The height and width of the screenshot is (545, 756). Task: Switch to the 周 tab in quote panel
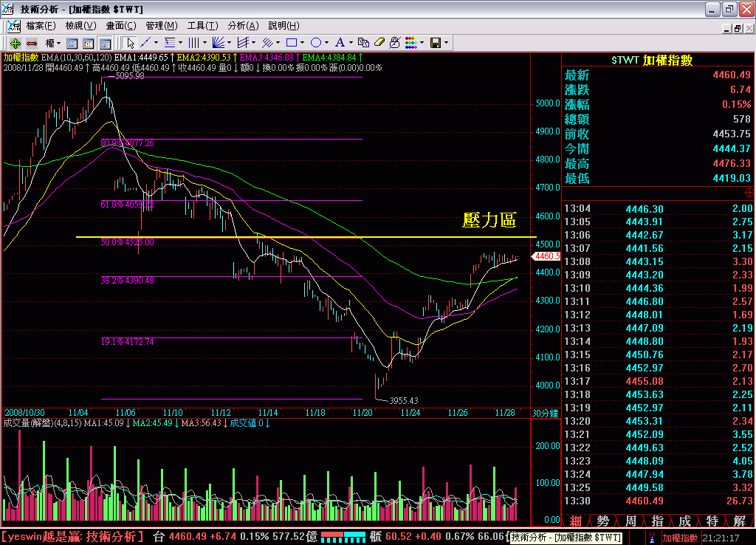click(630, 521)
